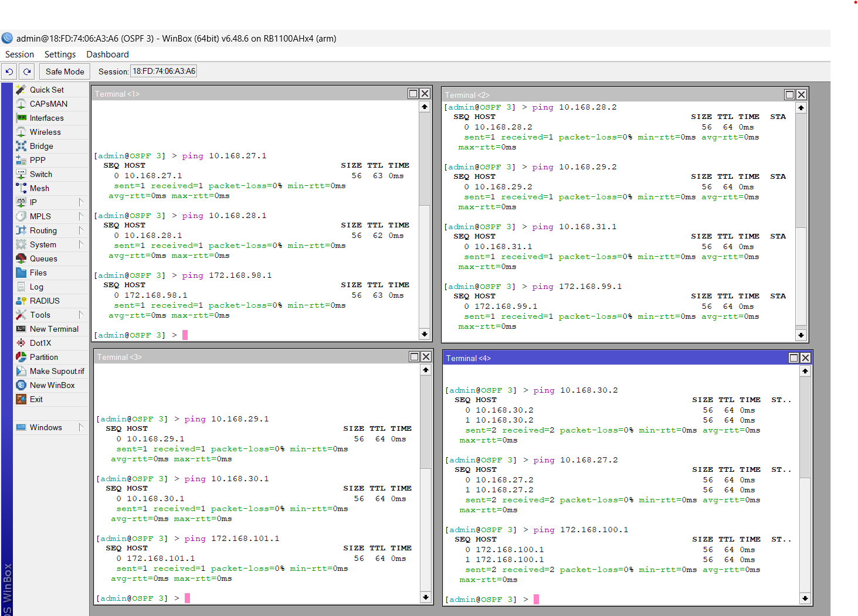
Task: Expand the Windows submenu in sidebar
Action: (x=81, y=427)
